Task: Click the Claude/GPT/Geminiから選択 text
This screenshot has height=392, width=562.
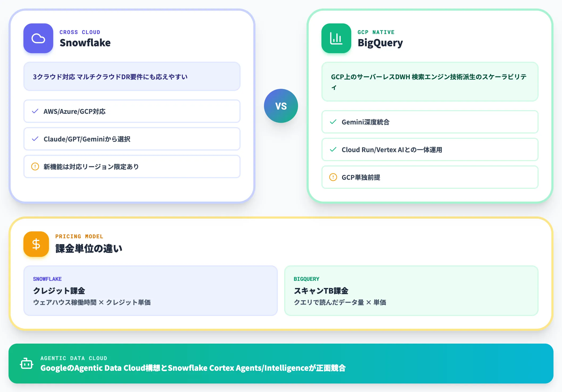Action: click(87, 139)
